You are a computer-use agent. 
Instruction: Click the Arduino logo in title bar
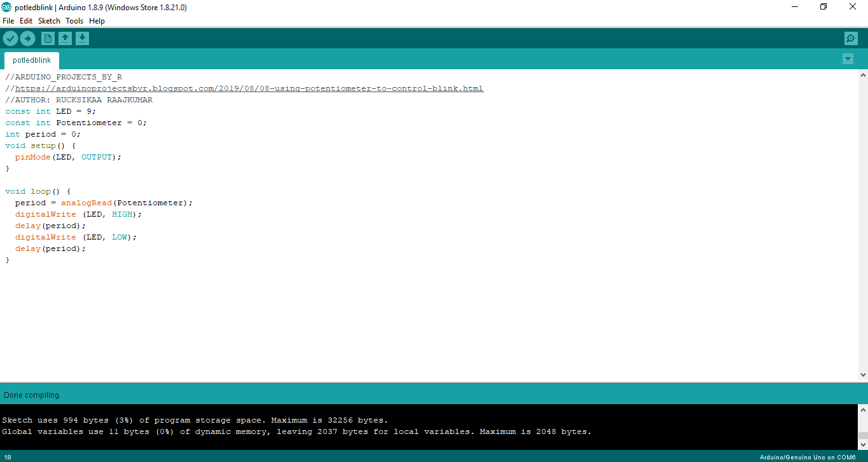(x=6, y=7)
